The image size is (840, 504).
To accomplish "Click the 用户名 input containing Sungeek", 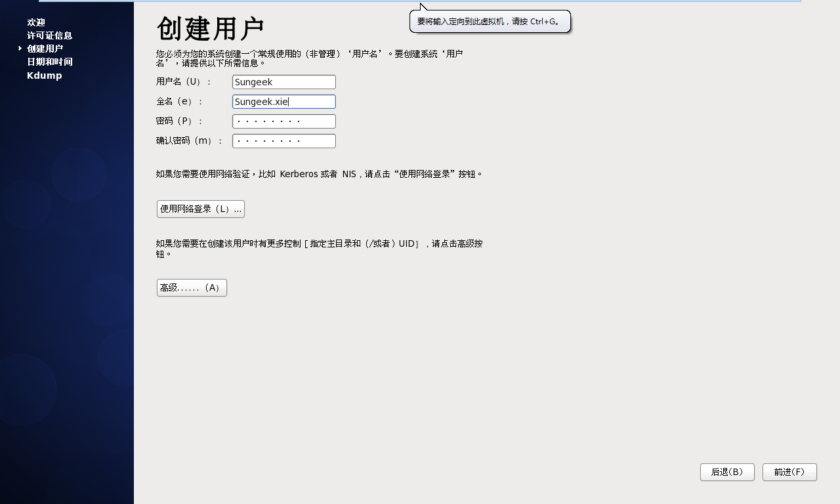I will tap(283, 81).
